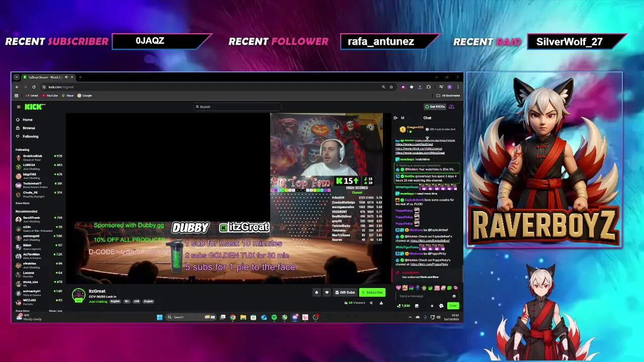This screenshot has height=362, width=644.
Task: Click the kick.com address bar
Action: point(211,87)
